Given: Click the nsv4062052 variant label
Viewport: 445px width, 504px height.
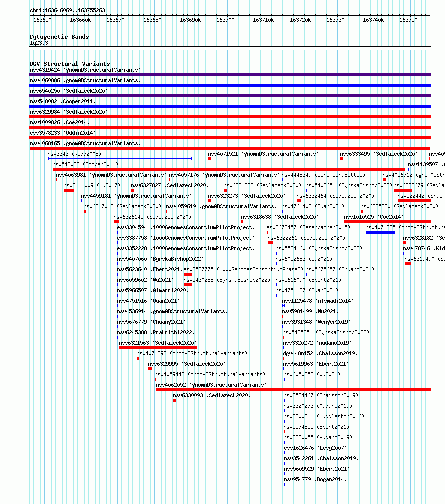Looking at the screenshot, I should pyautogui.click(x=211, y=385).
